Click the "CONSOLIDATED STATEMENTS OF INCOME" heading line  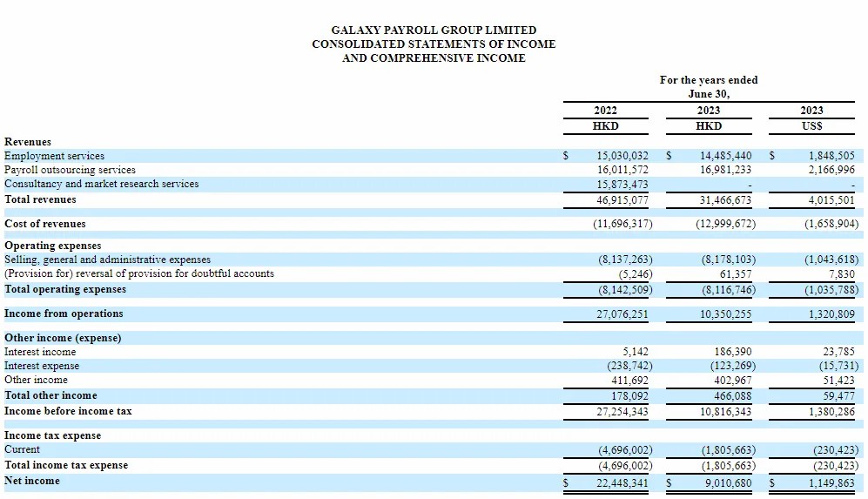pos(434,44)
